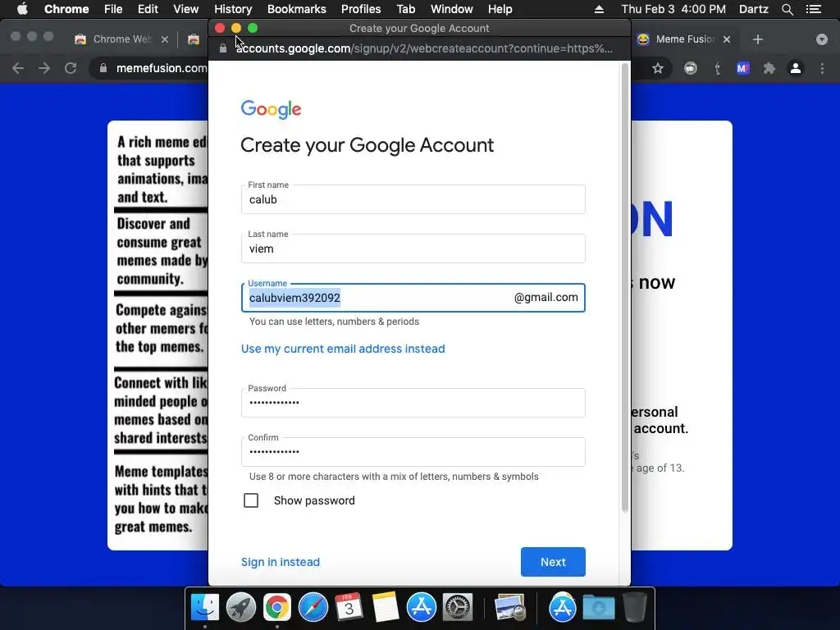The image size is (840, 630).
Task: Close the Meme Fusion tab
Action: coord(727,39)
